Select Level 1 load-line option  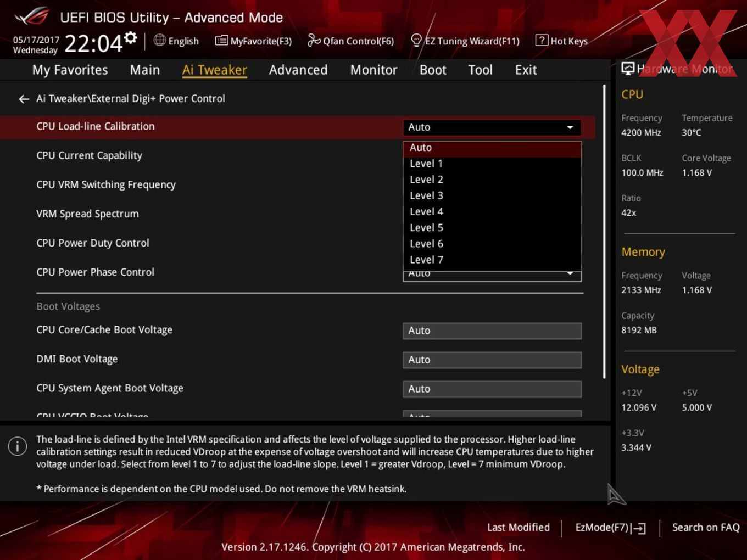492,164
